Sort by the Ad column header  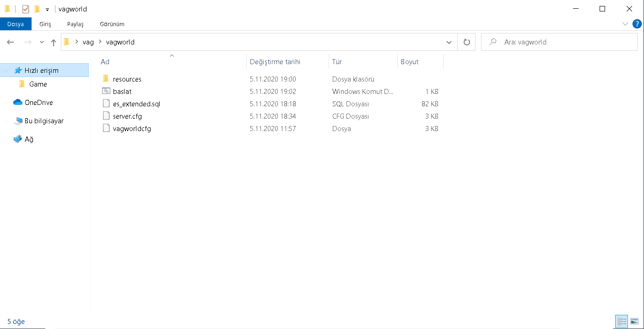click(172, 61)
